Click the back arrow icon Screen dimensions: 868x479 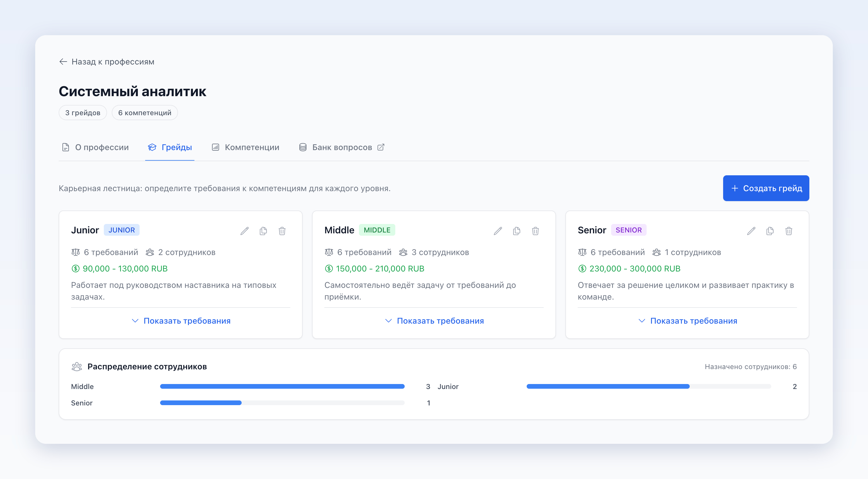coord(63,62)
